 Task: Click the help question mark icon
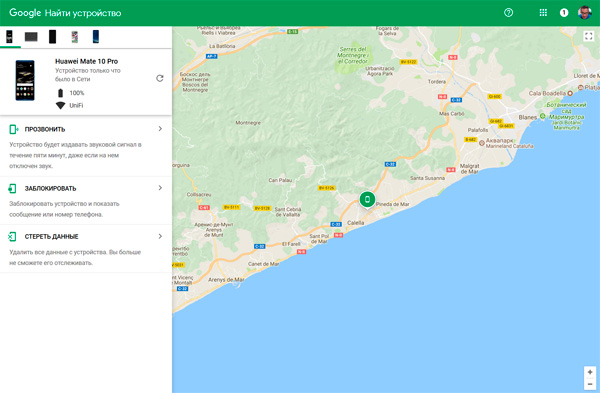(x=508, y=13)
